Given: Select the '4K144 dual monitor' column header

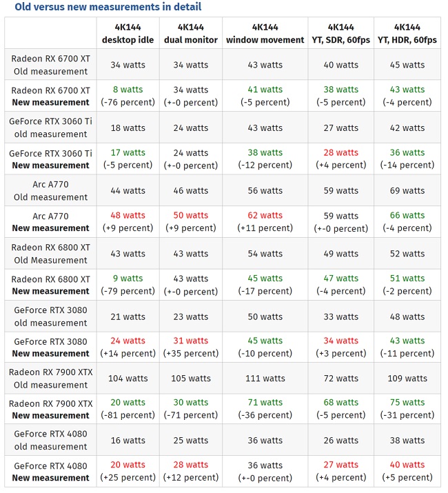Looking at the screenshot, I should click(191, 34).
